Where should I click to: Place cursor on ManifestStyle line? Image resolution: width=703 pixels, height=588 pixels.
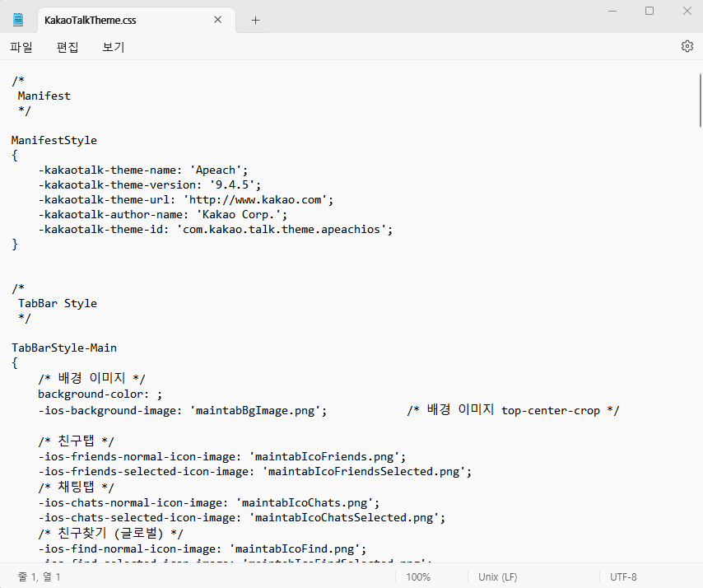pyautogui.click(x=54, y=140)
